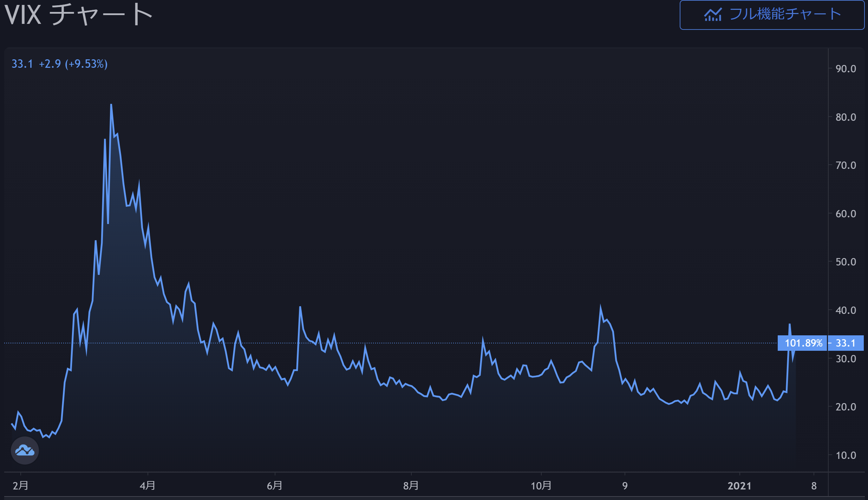Click the 33.1 +2.9 (+9.53%) legend text

59,64
